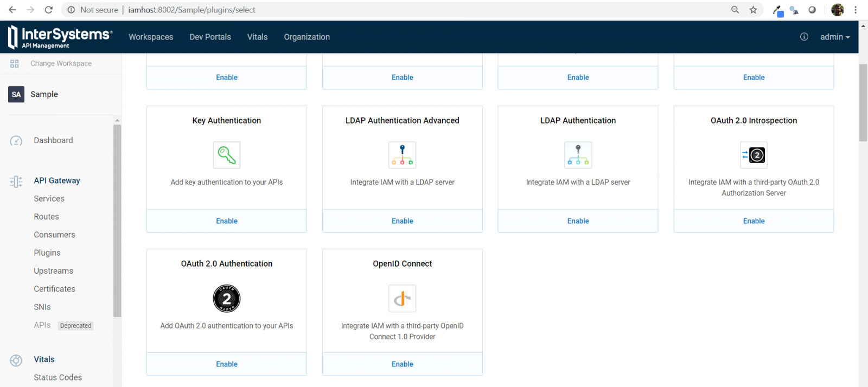Open Consumers in the sidebar

pos(54,235)
